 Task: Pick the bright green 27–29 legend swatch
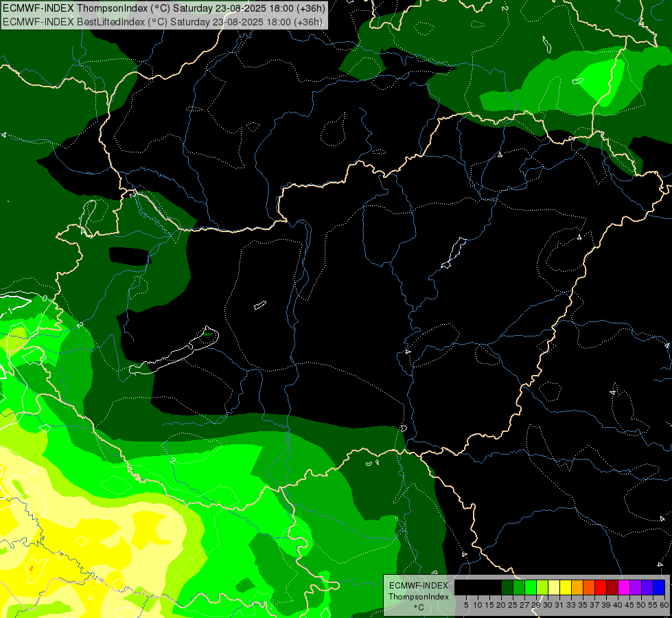click(x=531, y=587)
